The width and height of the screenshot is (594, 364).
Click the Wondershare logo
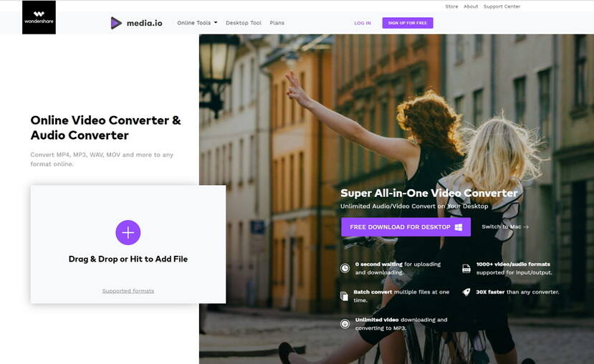[x=39, y=17]
